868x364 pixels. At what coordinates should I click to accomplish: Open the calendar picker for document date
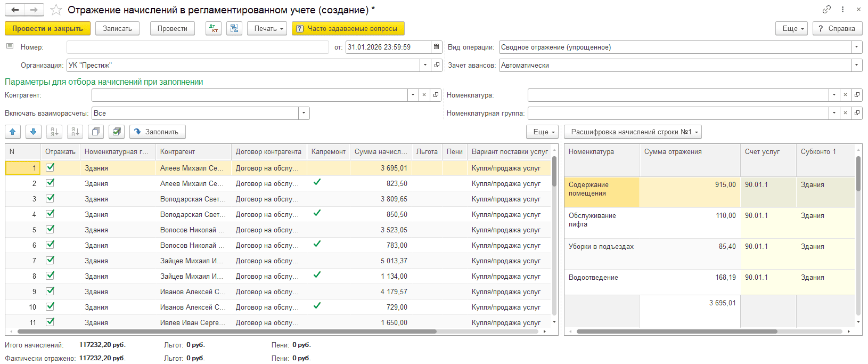(x=437, y=47)
